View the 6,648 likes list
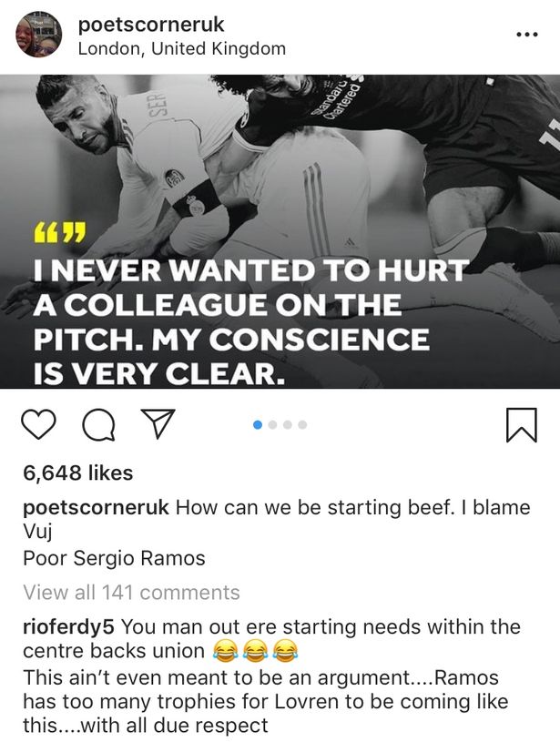 (78, 473)
